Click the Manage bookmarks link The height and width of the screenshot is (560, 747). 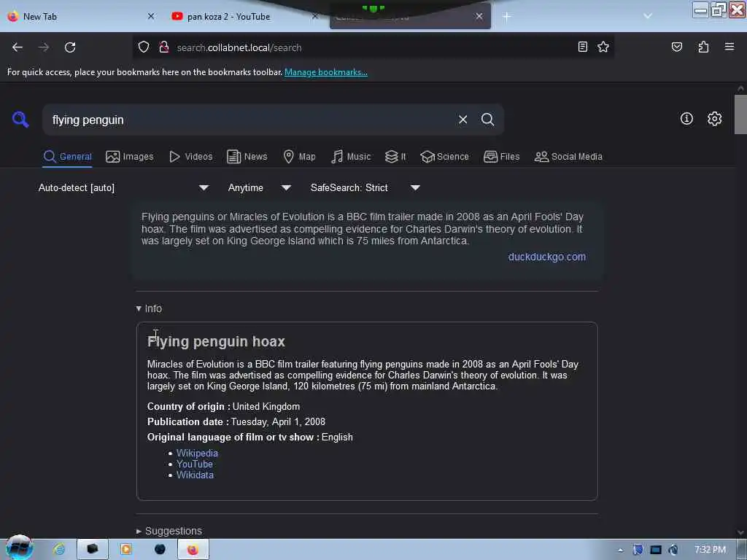326,72
